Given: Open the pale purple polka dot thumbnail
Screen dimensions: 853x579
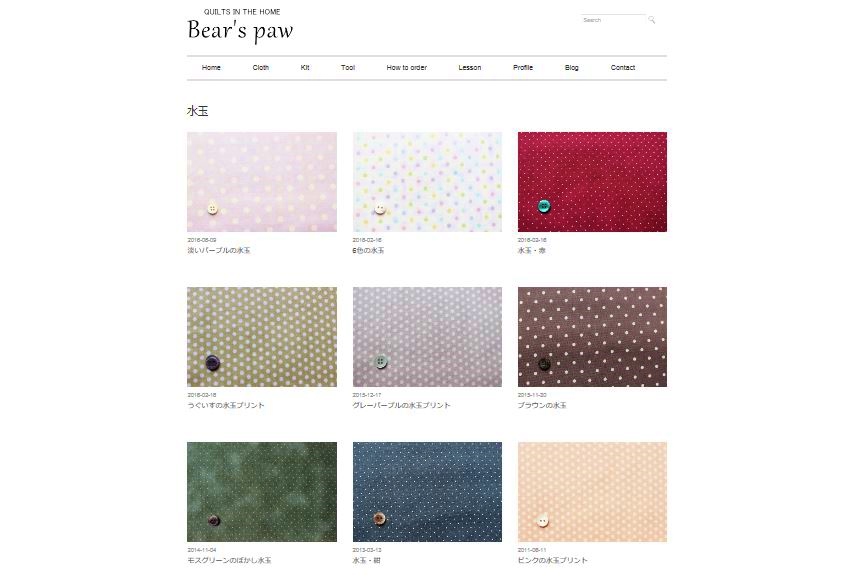Looking at the screenshot, I should 262,182.
